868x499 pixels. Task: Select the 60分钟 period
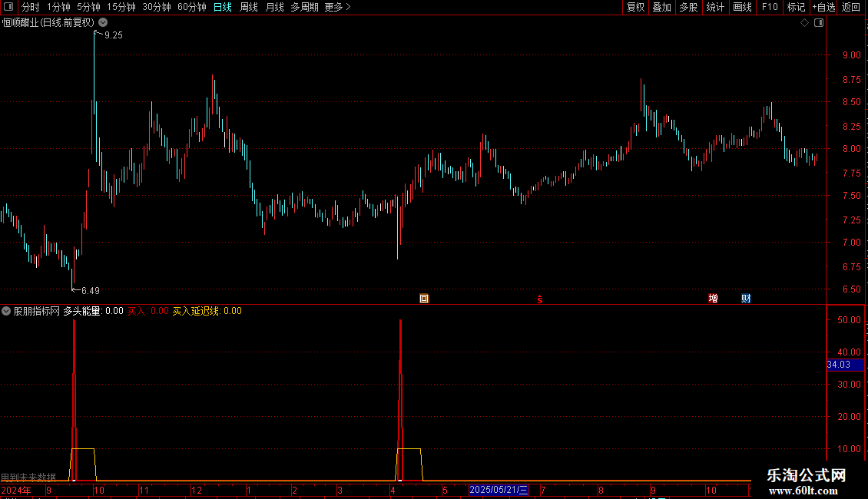(x=192, y=7)
